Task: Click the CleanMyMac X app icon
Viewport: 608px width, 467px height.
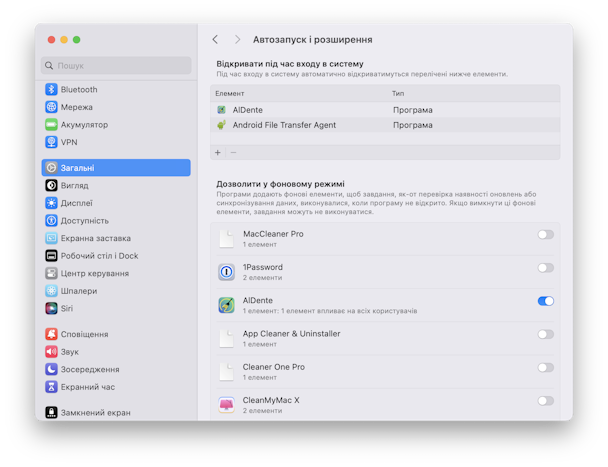Action: point(226,405)
